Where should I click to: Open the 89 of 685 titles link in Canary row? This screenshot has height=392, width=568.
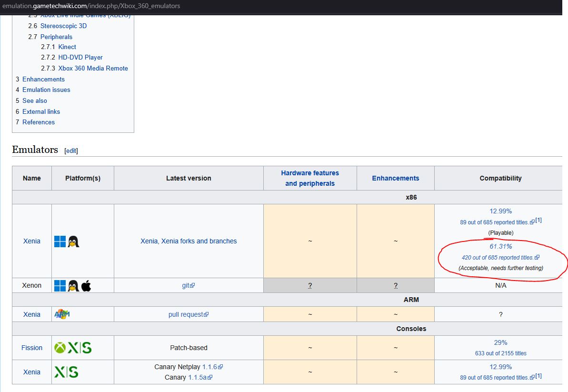click(497, 378)
